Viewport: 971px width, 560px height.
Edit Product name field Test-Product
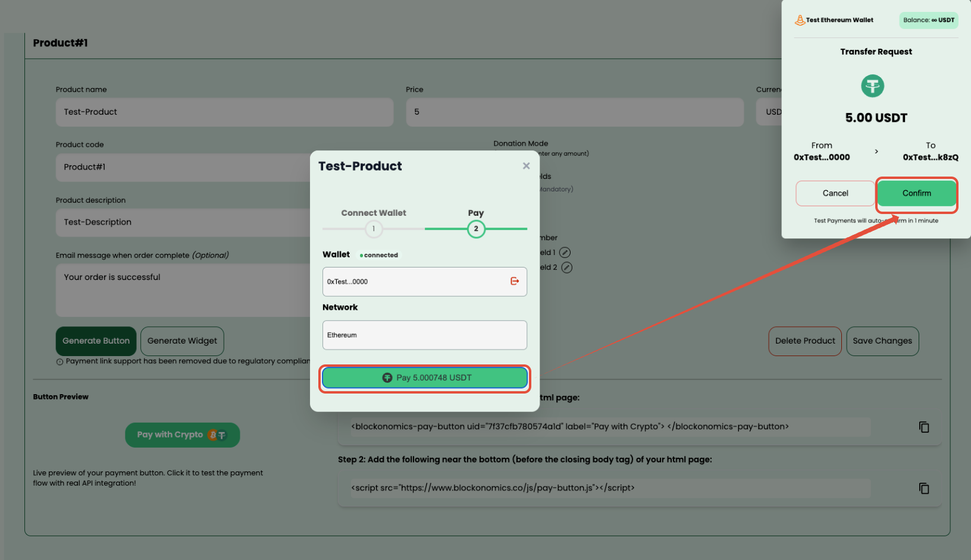(x=224, y=112)
